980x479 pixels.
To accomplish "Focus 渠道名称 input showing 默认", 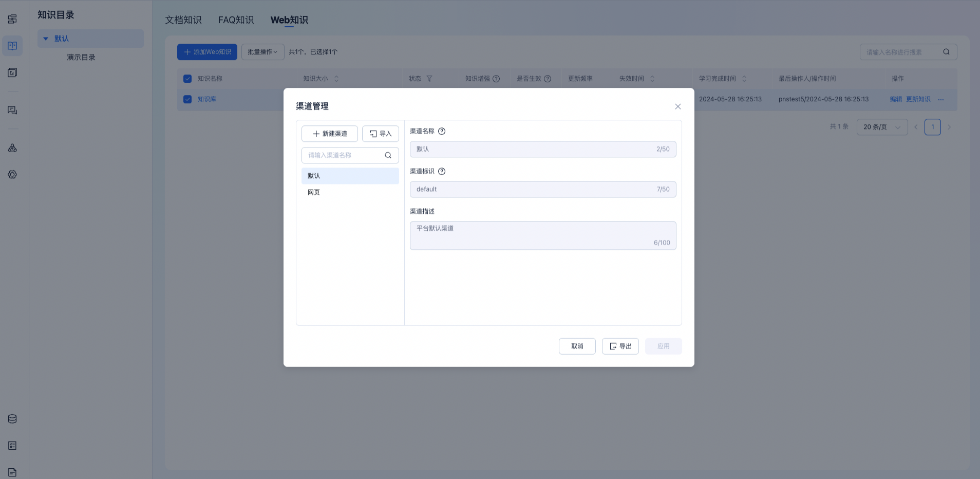I will (543, 149).
